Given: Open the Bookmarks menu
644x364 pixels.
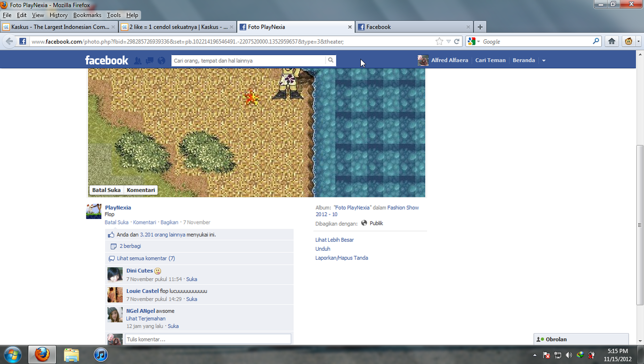Looking at the screenshot, I should pos(87,15).
